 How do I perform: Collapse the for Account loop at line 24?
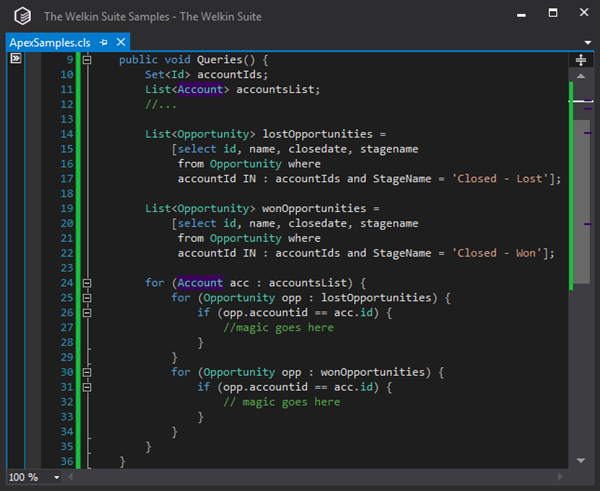[87, 283]
